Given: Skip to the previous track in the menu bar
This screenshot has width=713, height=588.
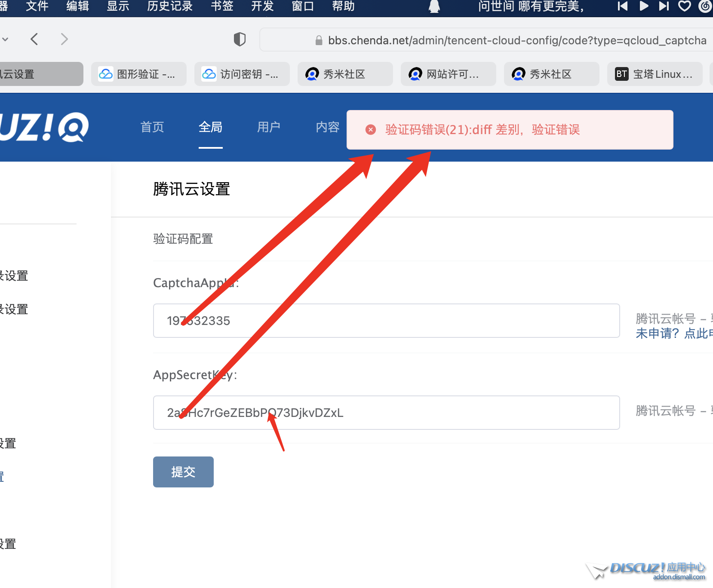Looking at the screenshot, I should pyautogui.click(x=622, y=6).
